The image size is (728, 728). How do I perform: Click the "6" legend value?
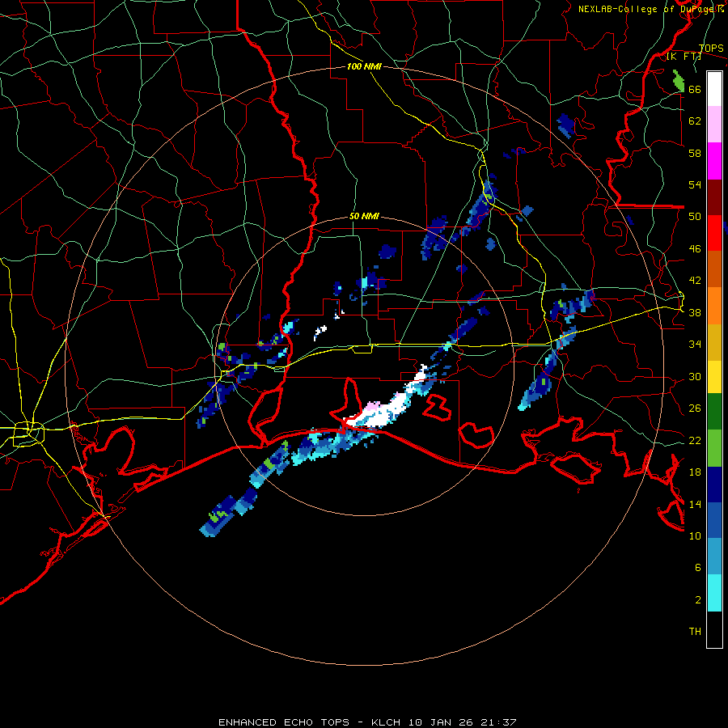coord(698,568)
